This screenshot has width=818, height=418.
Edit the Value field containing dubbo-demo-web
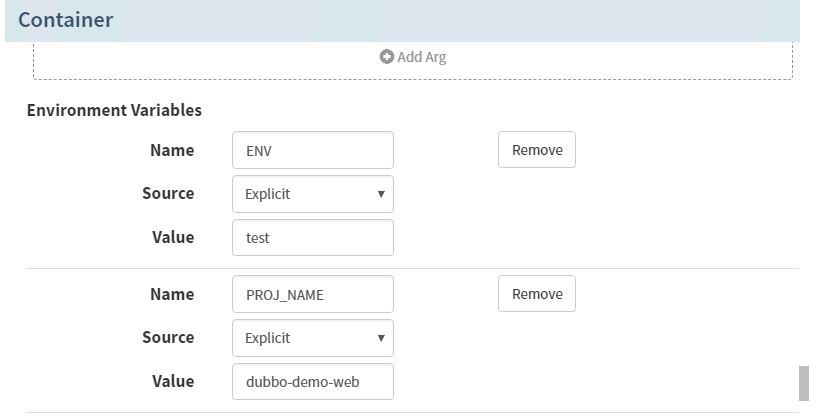coord(312,382)
